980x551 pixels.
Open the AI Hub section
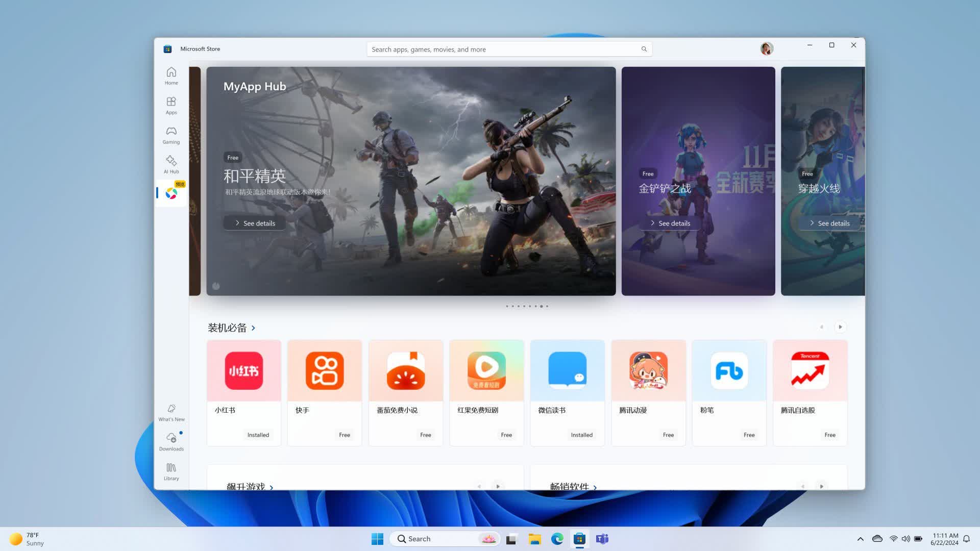pyautogui.click(x=171, y=164)
